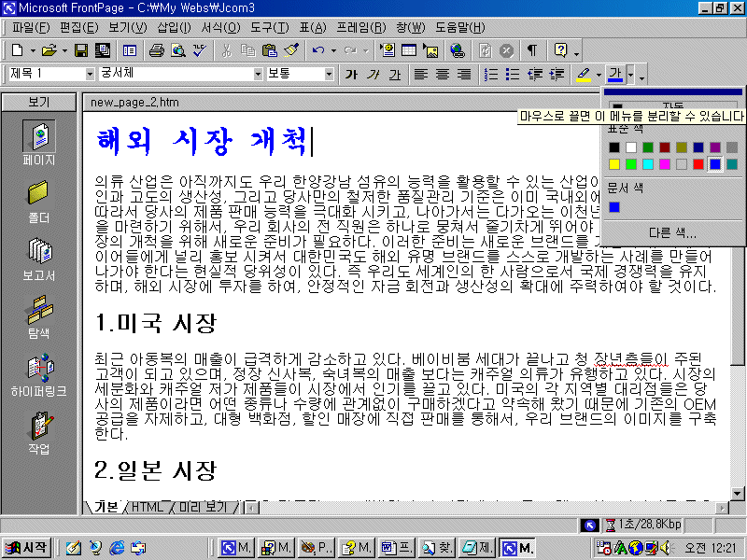This screenshot has height=560, width=747.
Task: Toggle italic formatting
Action: (373, 75)
